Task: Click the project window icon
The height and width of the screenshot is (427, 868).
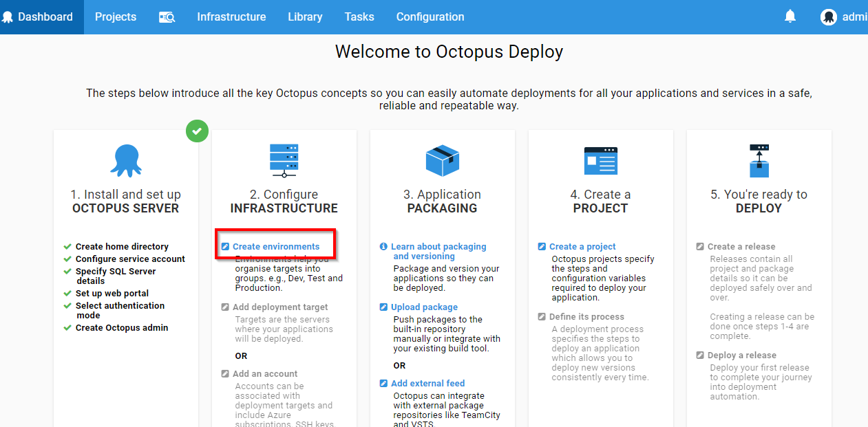Action: click(x=600, y=161)
